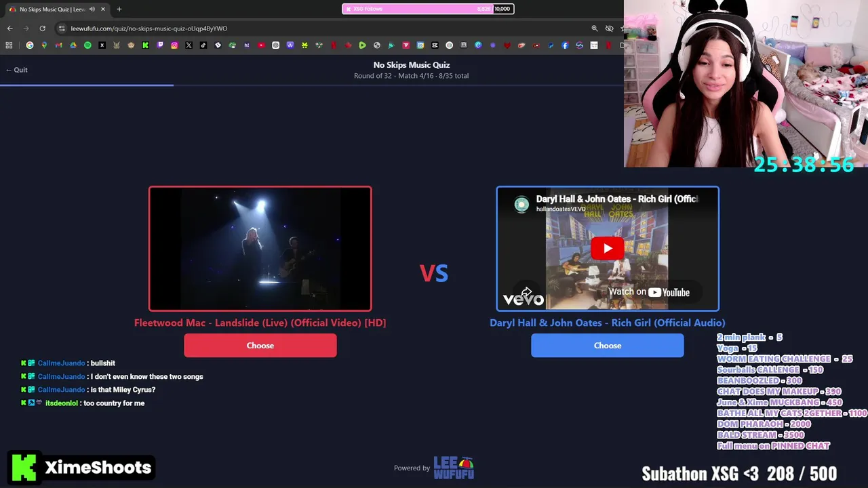Mute the No Skips Music Quiz tab audio

point(92,9)
